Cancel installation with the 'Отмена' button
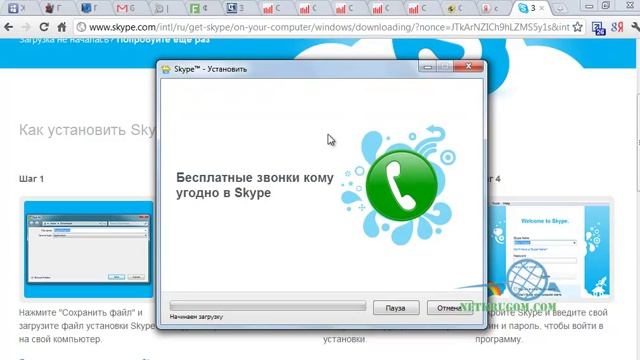The width and height of the screenshot is (640, 360). (x=449, y=308)
